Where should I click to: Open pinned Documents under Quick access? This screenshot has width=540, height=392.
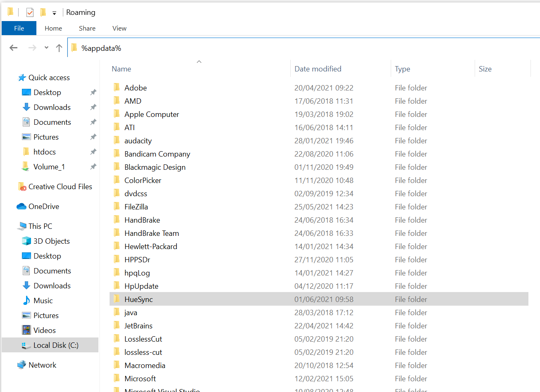pos(52,122)
